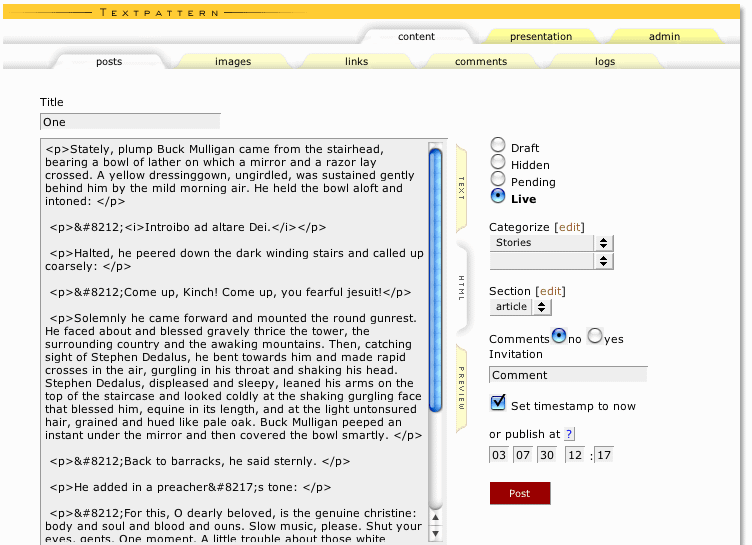Click the blue scrollbar thumb in article body
This screenshot has height=545, width=752.
coord(435,280)
